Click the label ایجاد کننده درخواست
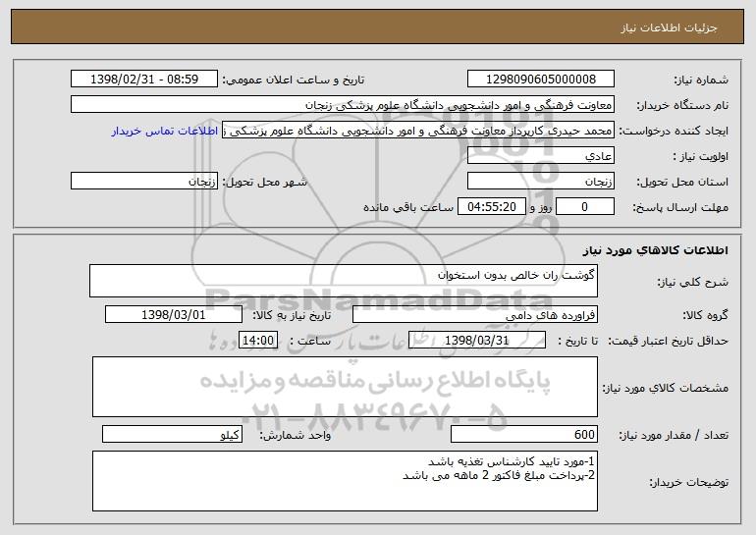This screenshot has width=756, height=535. pyautogui.click(x=674, y=131)
